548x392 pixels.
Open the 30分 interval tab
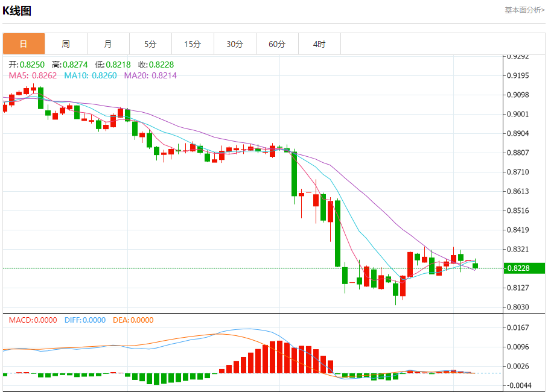[235, 44]
